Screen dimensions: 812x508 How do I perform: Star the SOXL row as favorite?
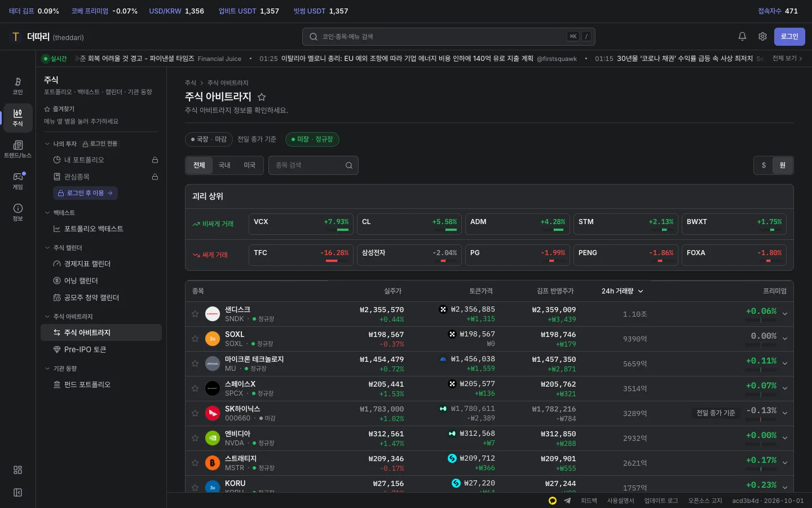tap(195, 339)
